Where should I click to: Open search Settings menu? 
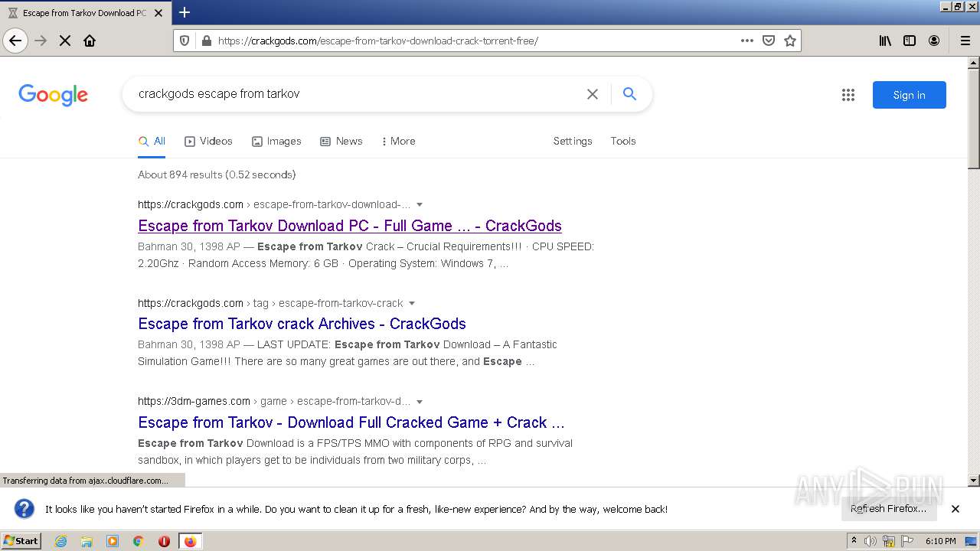pos(573,142)
